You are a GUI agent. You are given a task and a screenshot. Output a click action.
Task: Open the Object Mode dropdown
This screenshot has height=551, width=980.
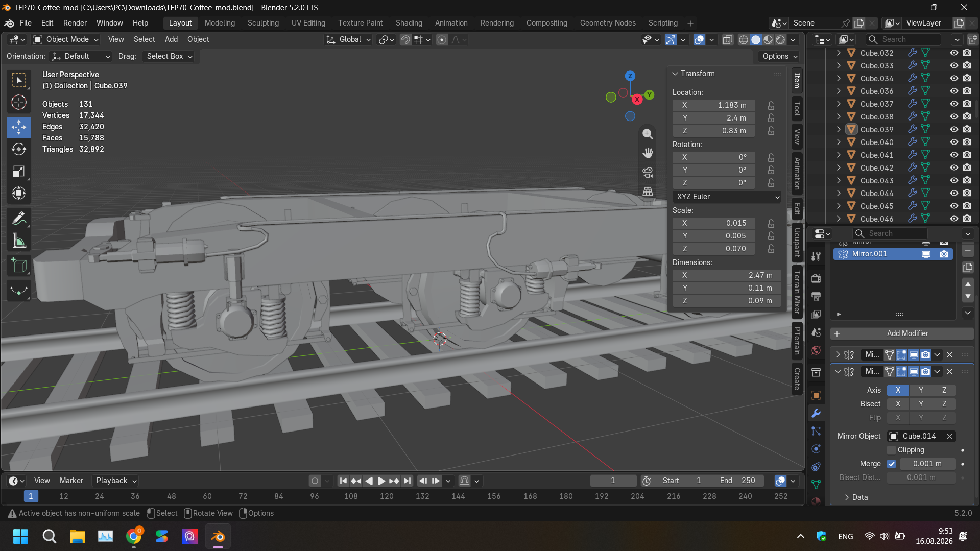pos(66,39)
